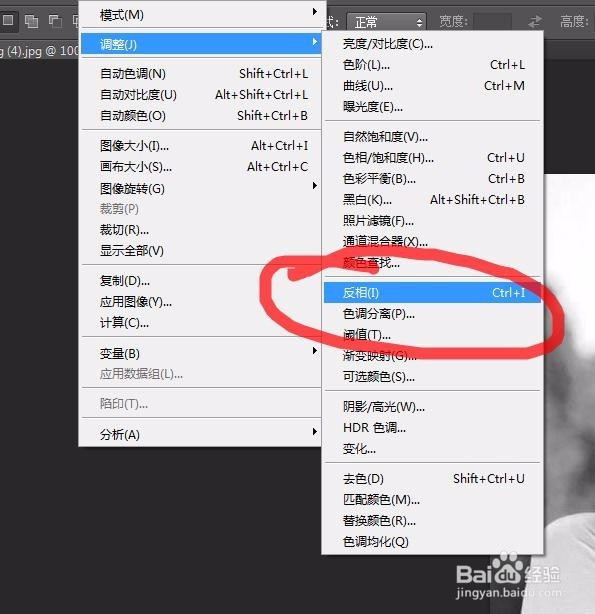595x614 pixels.
Task: Open HDR 色调... adjustment
Action: click(x=432, y=428)
